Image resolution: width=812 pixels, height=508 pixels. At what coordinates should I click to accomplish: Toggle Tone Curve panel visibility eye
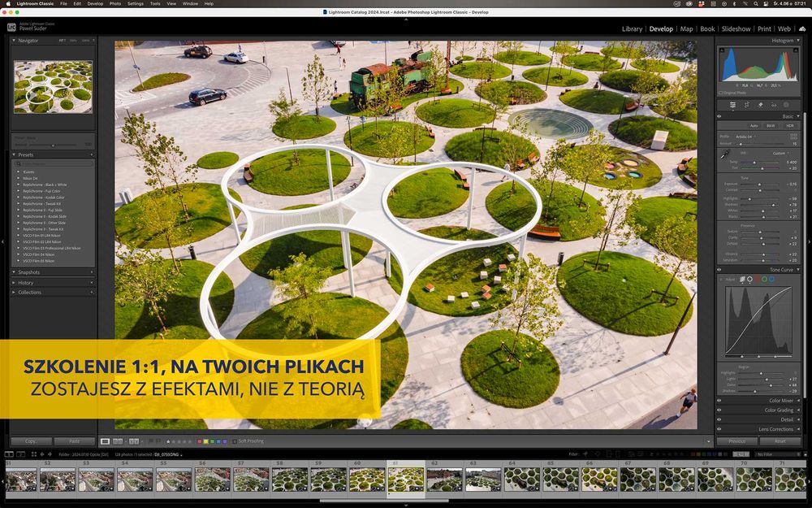point(719,270)
